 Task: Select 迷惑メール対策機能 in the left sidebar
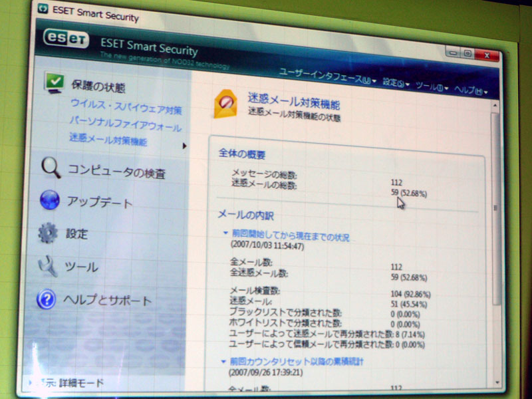(x=108, y=139)
